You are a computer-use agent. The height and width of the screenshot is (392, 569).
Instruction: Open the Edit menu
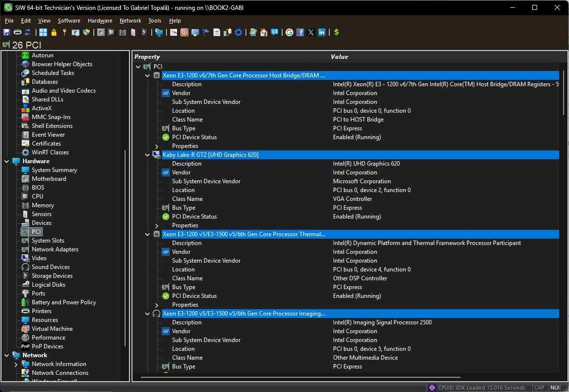point(26,21)
